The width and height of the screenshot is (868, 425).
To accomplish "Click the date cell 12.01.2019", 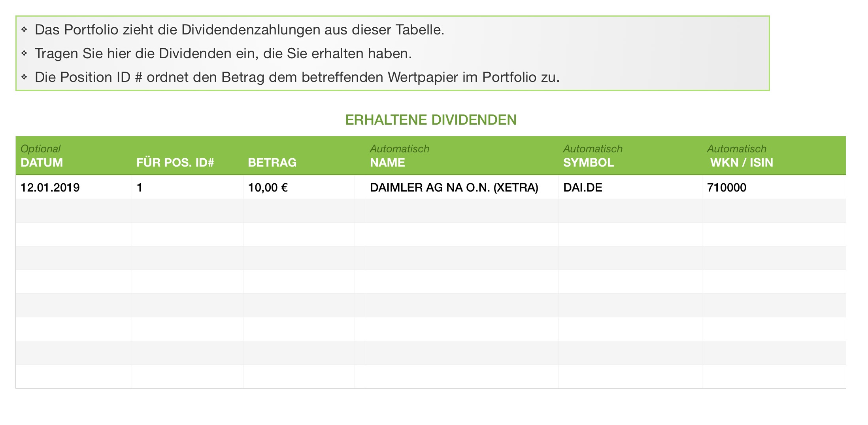I will pos(50,188).
